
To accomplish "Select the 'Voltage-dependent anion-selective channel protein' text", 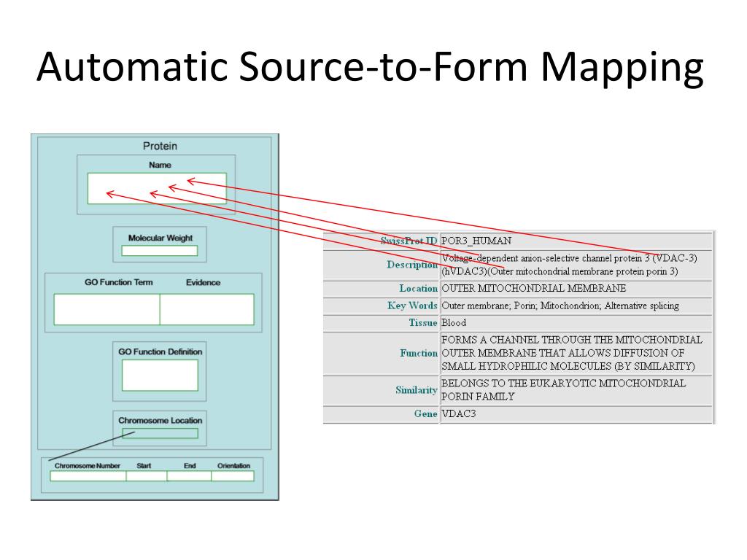I will coord(542,258).
